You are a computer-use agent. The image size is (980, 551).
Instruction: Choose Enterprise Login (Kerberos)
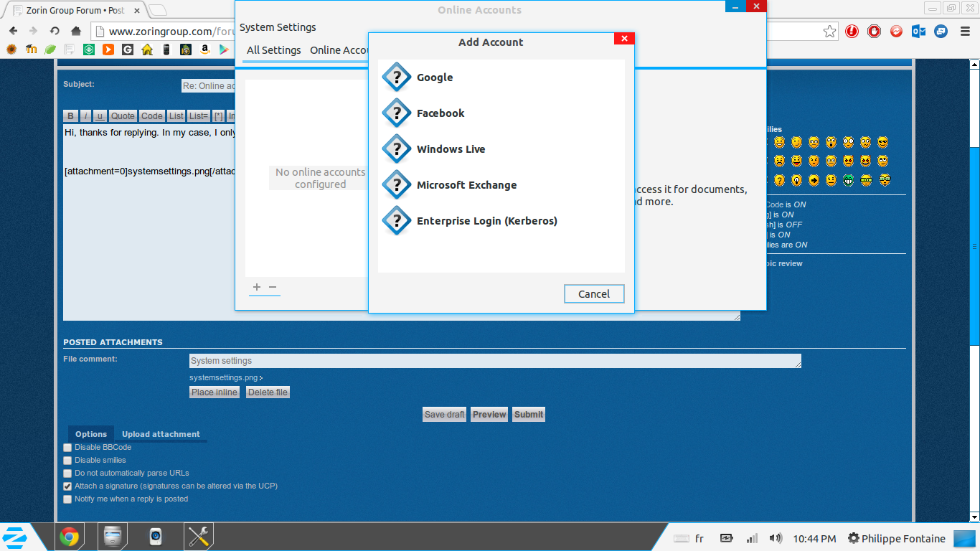[x=486, y=221]
